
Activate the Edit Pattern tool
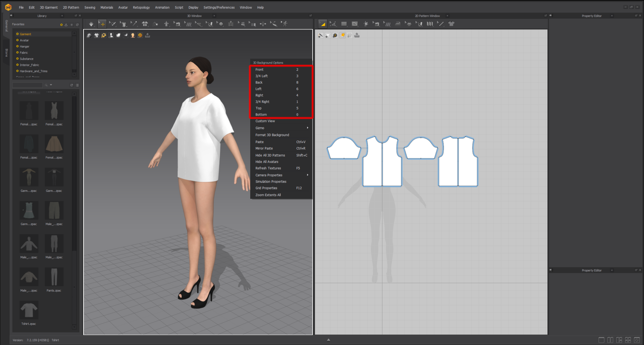(x=333, y=24)
